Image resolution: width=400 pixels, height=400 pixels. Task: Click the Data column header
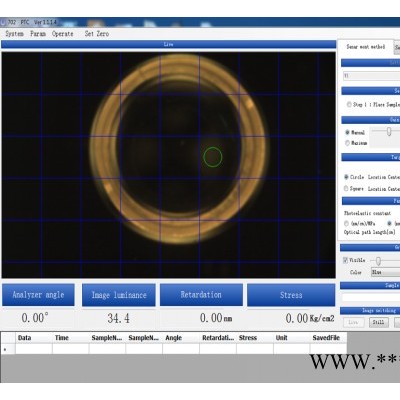34,338
